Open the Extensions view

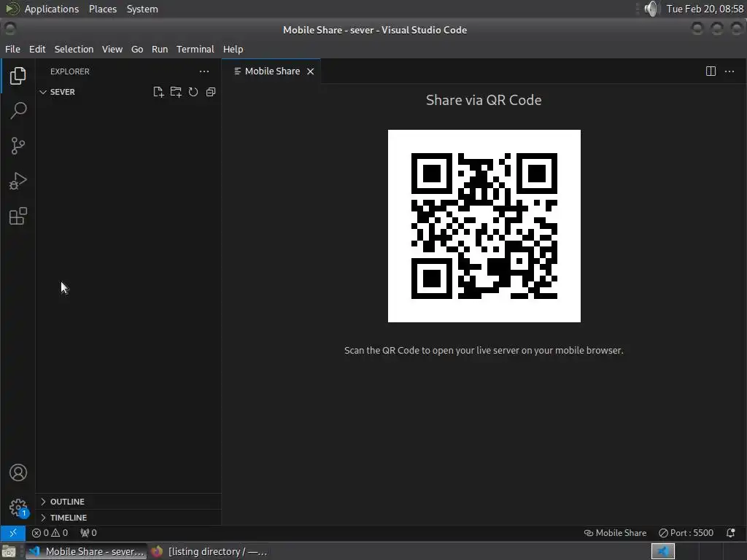click(18, 216)
